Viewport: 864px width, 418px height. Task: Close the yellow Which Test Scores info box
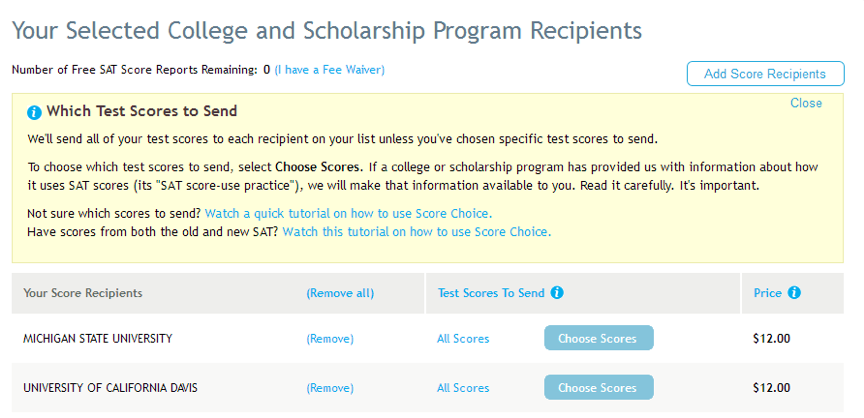(805, 103)
